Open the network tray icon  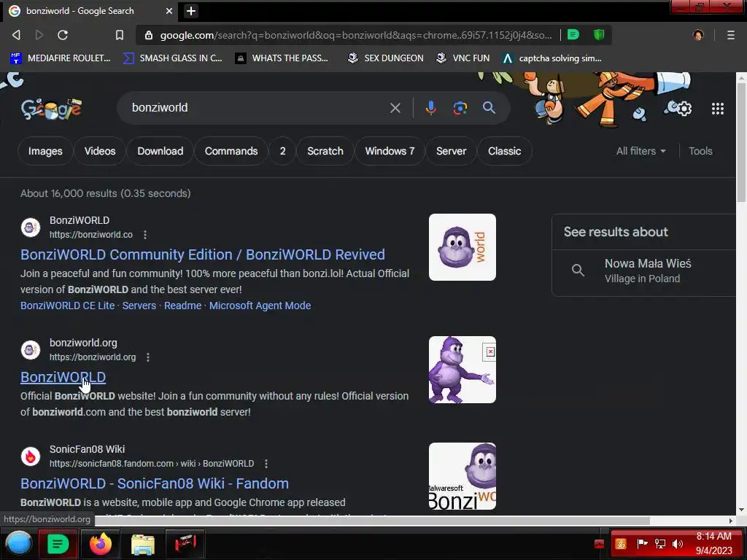pyautogui.click(x=659, y=544)
